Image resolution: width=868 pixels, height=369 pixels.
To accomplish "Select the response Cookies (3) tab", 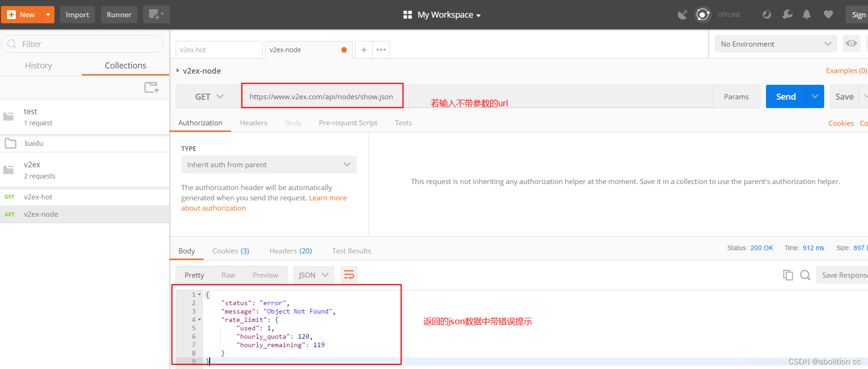I will pyautogui.click(x=231, y=251).
